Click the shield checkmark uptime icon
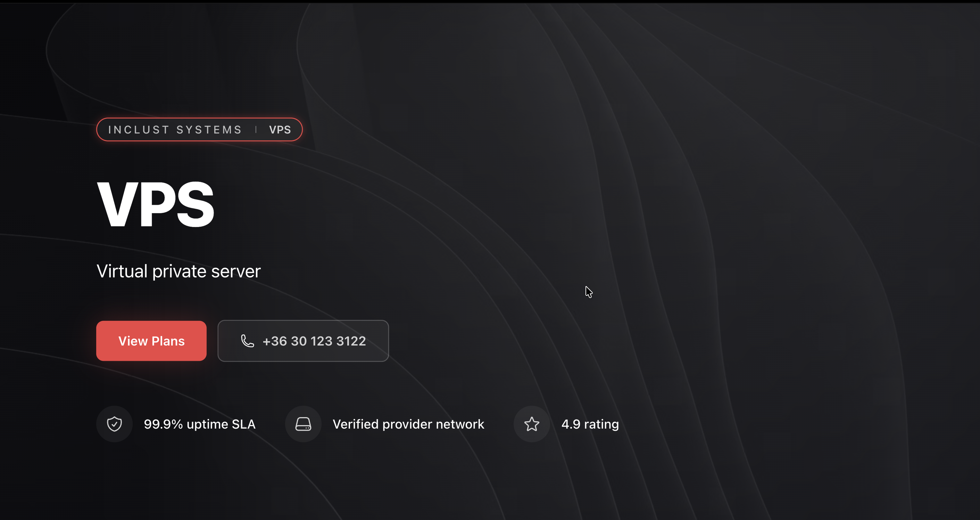The width and height of the screenshot is (980, 520). pos(114,424)
